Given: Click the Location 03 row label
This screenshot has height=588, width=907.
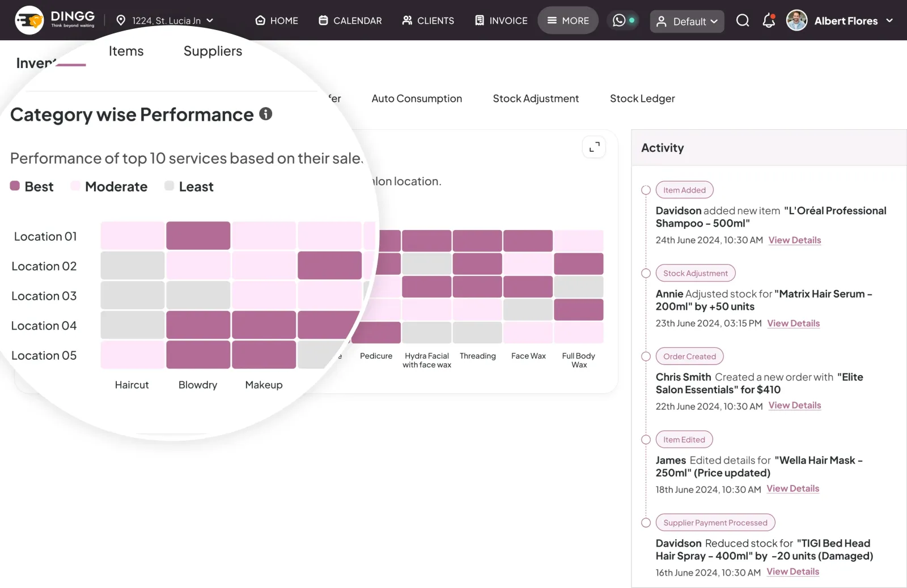Looking at the screenshot, I should (44, 296).
